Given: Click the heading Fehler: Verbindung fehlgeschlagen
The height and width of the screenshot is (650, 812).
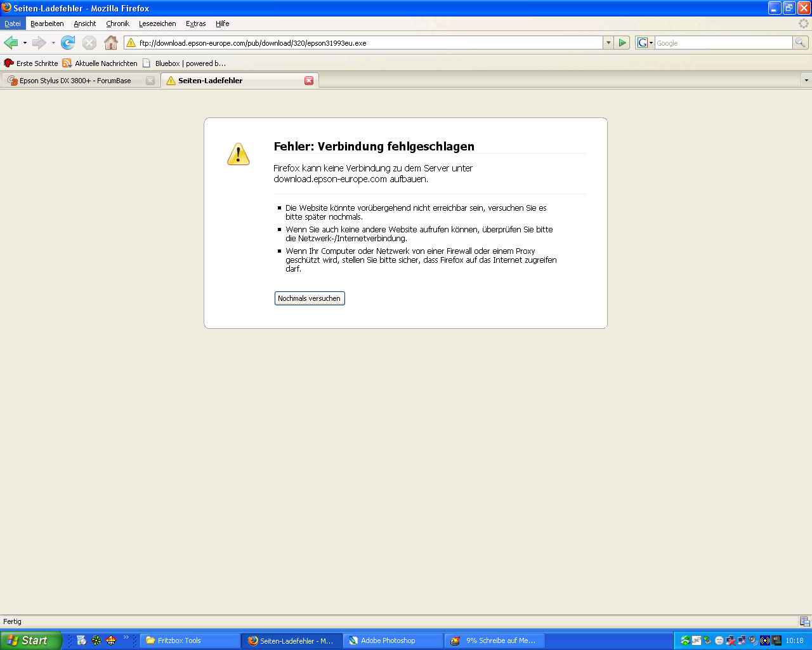Looking at the screenshot, I should [x=374, y=146].
